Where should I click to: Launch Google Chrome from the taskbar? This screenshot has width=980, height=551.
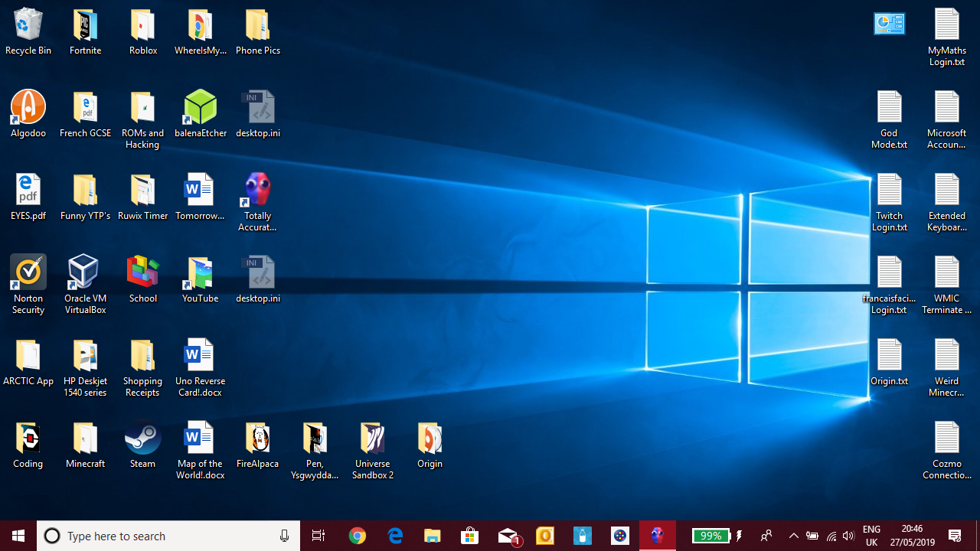(x=357, y=536)
